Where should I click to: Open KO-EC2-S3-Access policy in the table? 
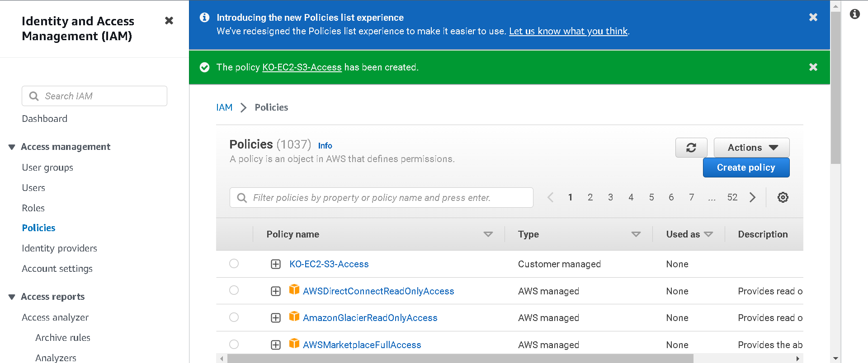coord(329,264)
